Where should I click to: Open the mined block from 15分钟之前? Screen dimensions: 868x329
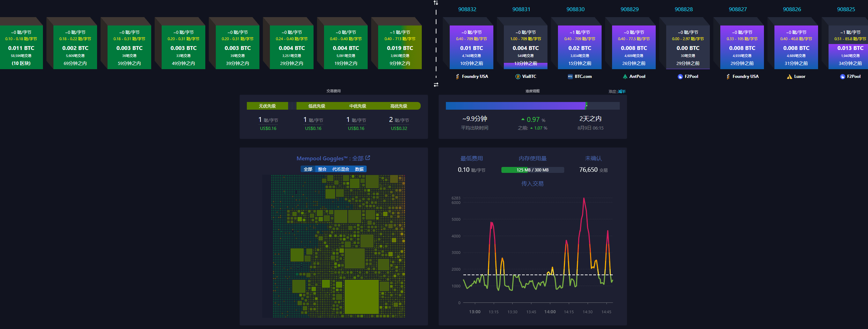tap(580, 47)
